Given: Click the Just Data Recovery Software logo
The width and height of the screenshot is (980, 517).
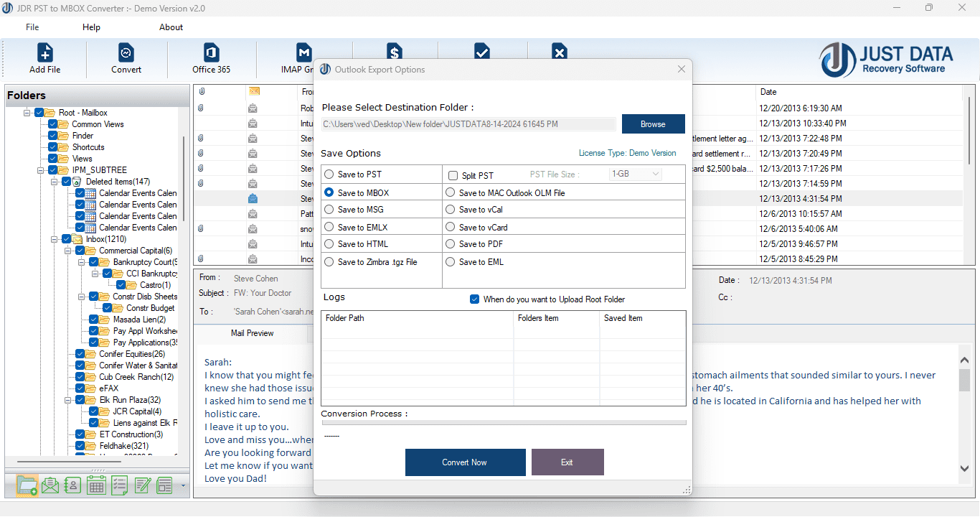Looking at the screenshot, I should coord(887,60).
